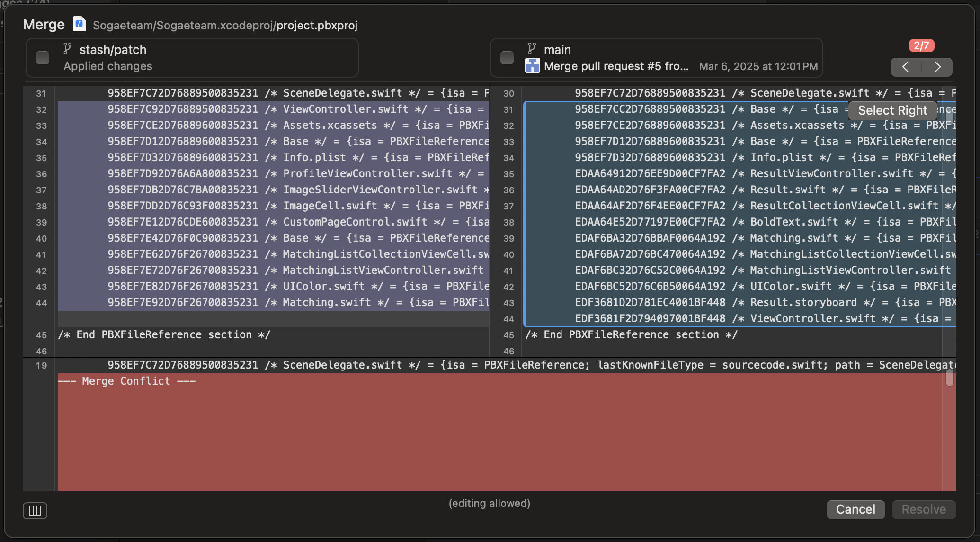
Task: Click the stash/patch branch icon
Action: coord(68,48)
